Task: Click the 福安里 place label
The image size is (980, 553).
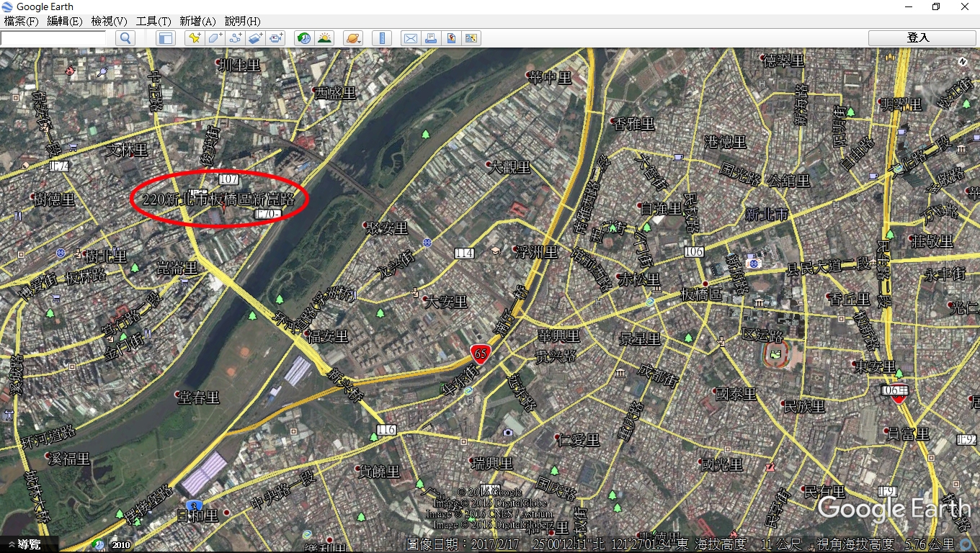Action: tap(328, 336)
